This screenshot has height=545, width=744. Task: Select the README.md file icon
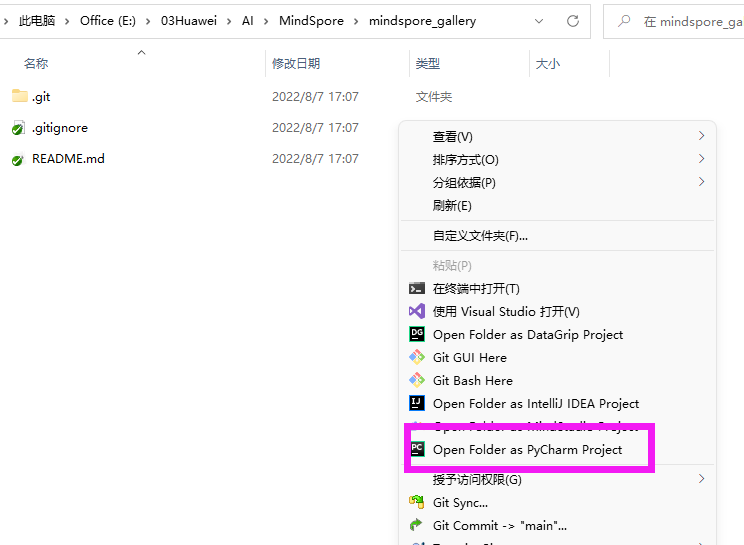point(18,159)
